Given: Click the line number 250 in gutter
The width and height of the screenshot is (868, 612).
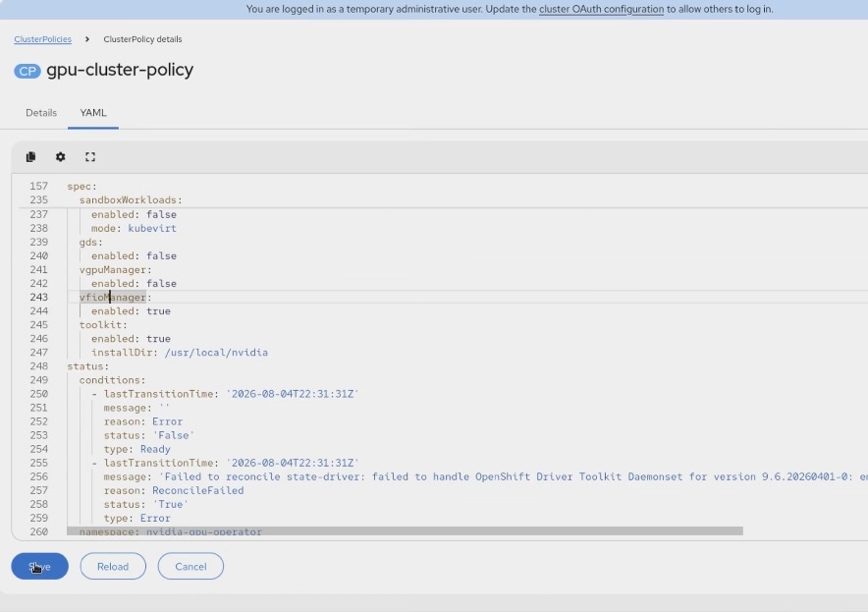Looking at the screenshot, I should click(38, 394).
